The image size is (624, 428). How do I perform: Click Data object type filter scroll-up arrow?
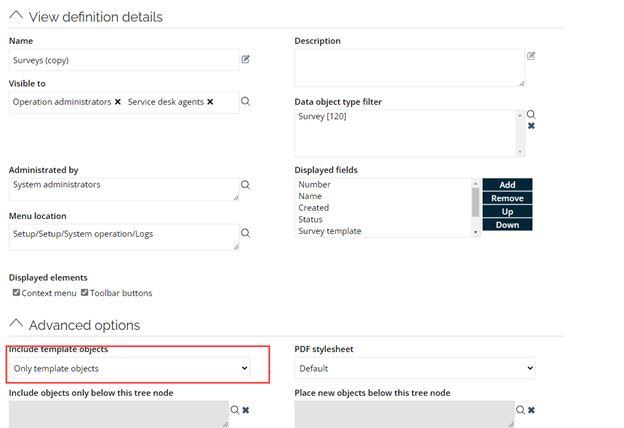(x=520, y=115)
